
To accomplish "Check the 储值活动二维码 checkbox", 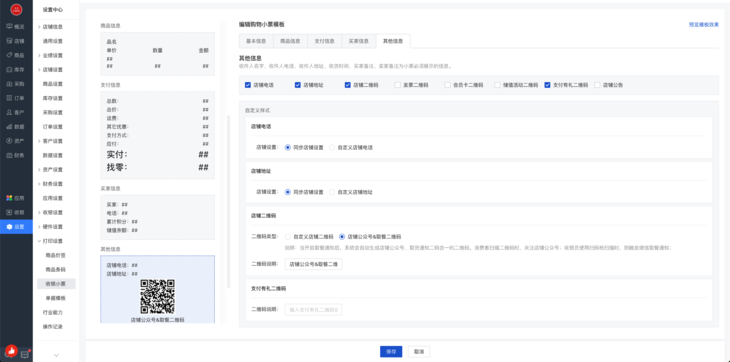I will click(x=498, y=85).
